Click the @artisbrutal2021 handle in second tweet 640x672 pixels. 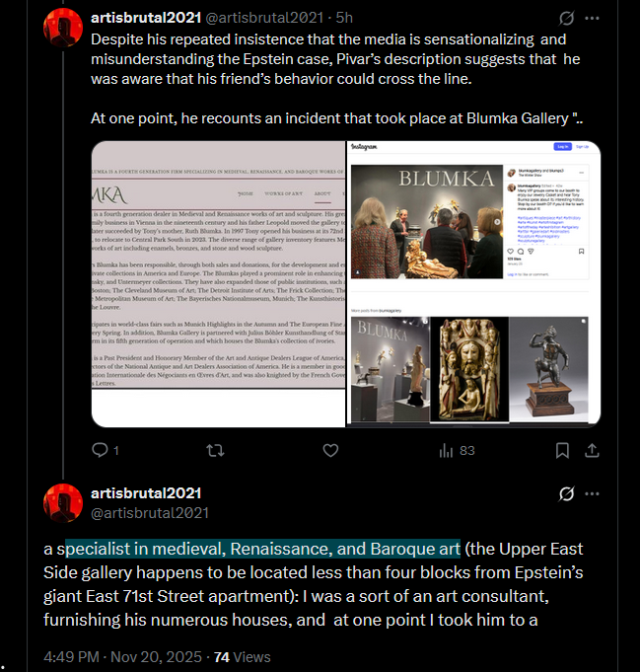[x=150, y=513]
